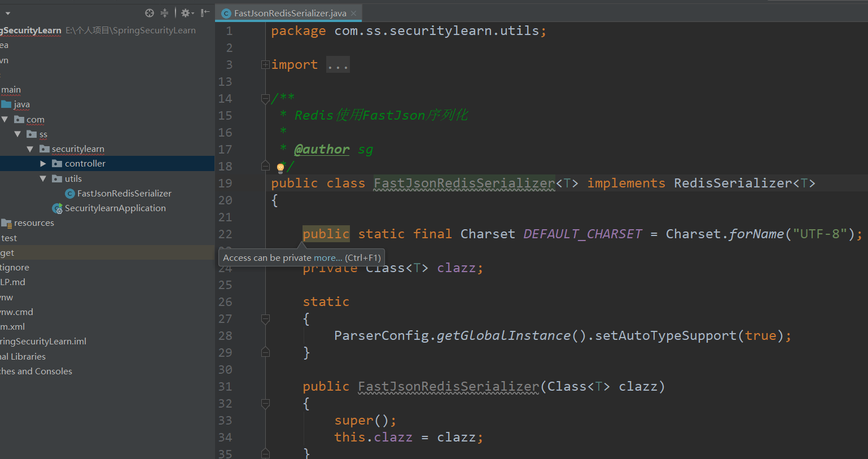Open the Project view type dropdown arrow
This screenshot has height=459, width=868.
[x=7, y=13]
